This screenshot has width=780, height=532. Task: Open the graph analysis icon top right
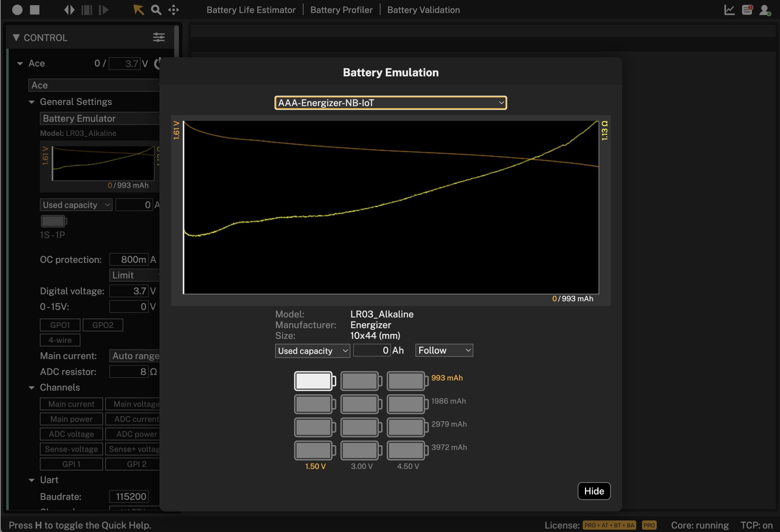729,10
